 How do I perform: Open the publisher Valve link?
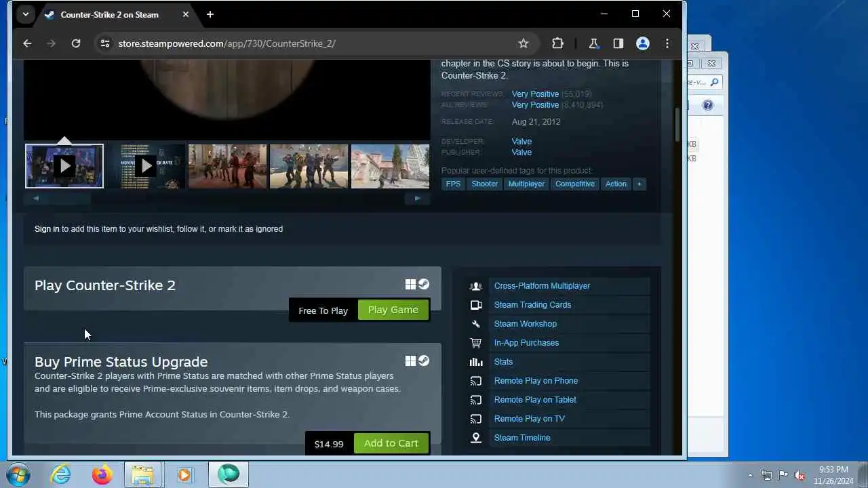coord(521,152)
